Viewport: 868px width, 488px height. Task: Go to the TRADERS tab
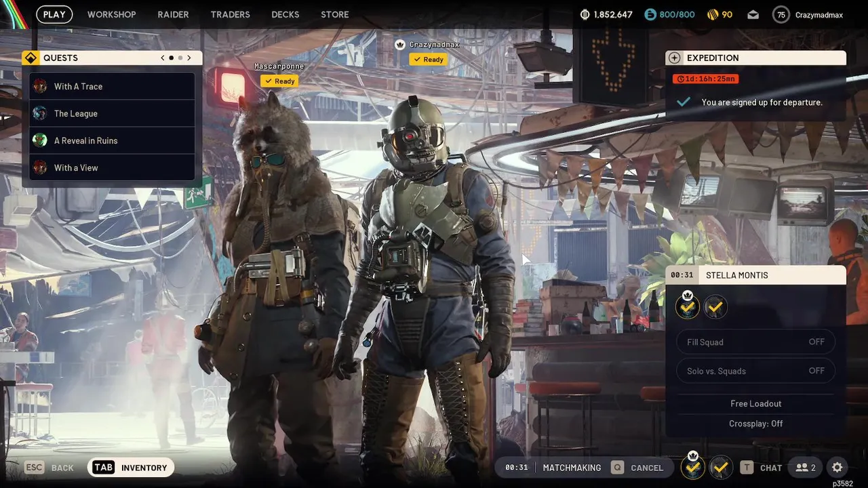(230, 14)
